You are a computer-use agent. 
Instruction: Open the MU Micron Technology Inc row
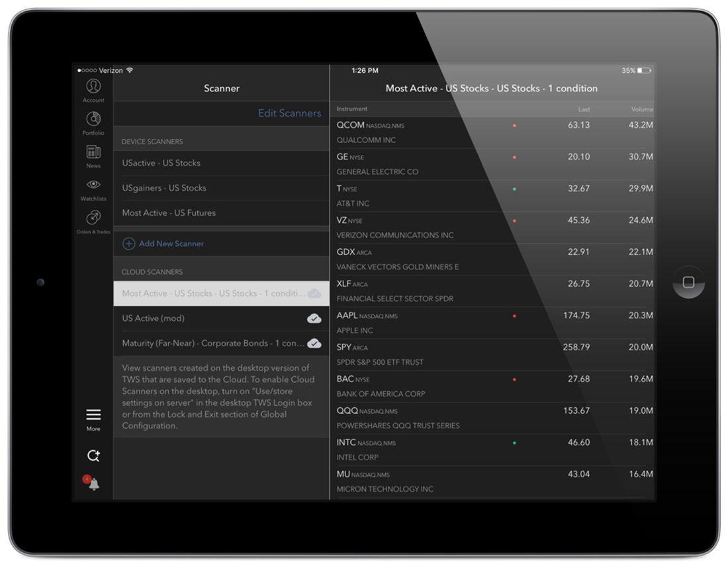492,481
